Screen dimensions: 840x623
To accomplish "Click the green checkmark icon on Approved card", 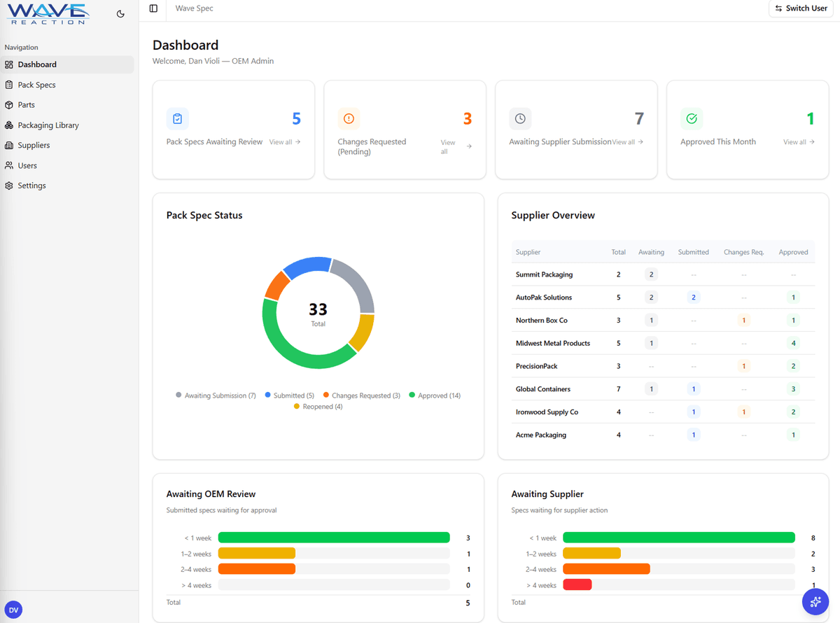I will tap(692, 119).
